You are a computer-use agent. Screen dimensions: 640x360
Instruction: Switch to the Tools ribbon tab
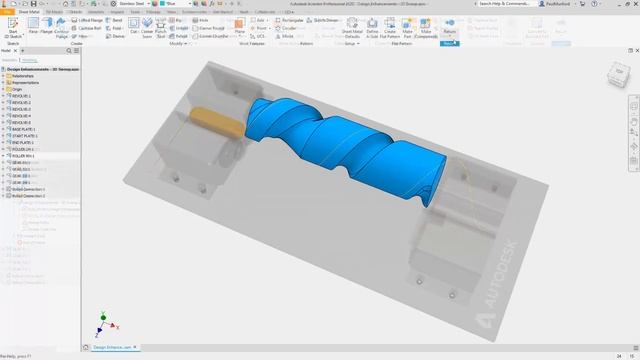point(135,12)
